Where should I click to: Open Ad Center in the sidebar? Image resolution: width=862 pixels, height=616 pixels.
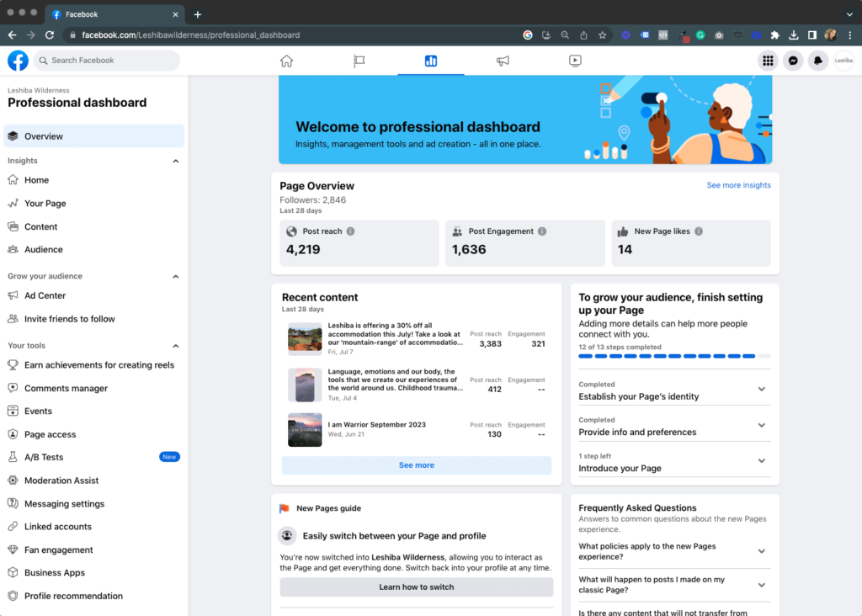[x=94, y=295]
